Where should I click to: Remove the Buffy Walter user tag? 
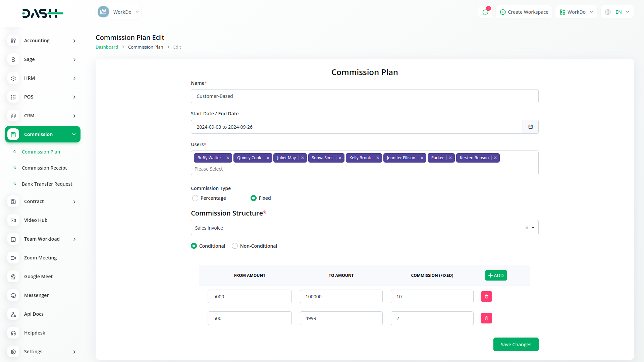click(228, 158)
